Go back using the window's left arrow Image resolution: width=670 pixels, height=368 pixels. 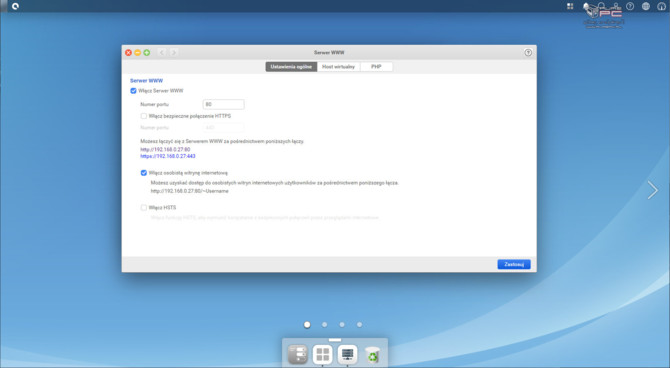tap(162, 53)
